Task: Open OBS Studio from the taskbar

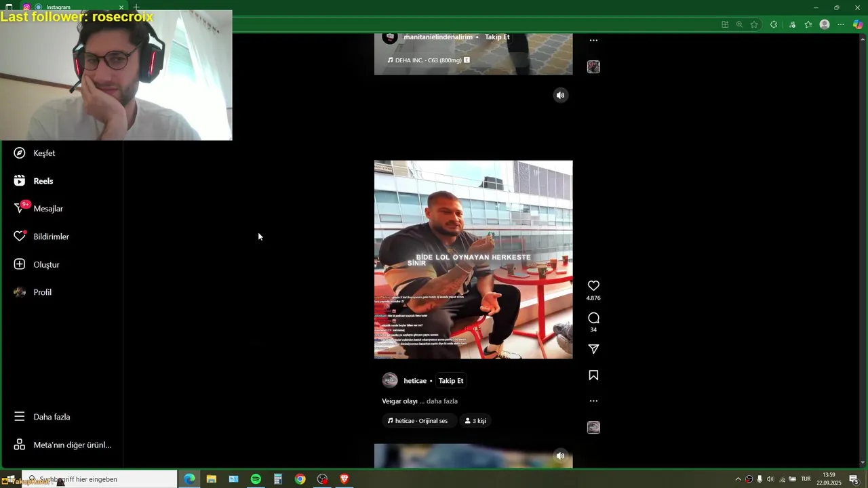Action: pyautogui.click(x=322, y=479)
